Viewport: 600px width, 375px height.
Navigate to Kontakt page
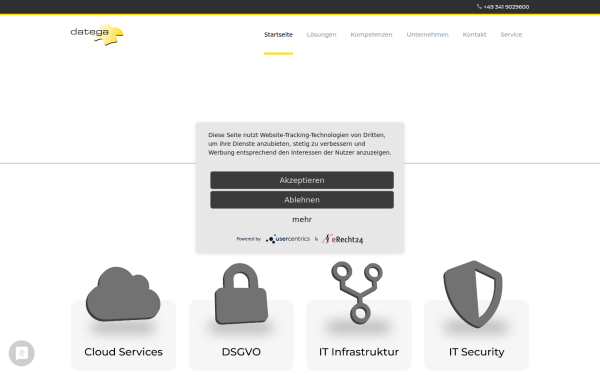pyautogui.click(x=474, y=34)
